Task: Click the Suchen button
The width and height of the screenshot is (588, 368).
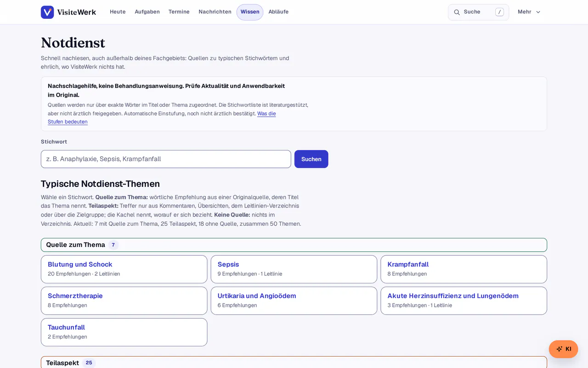Action: (311, 159)
